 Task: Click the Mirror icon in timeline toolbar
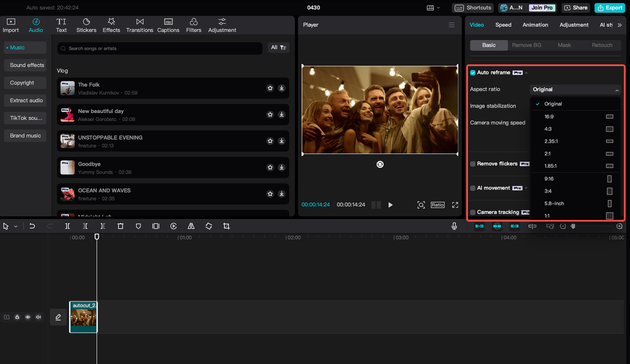pos(191,226)
